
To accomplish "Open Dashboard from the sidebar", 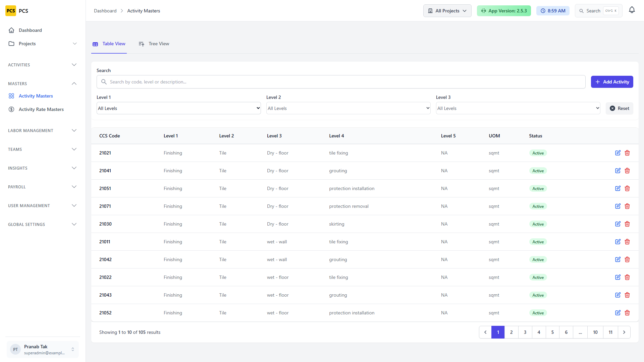I will click(x=43, y=30).
